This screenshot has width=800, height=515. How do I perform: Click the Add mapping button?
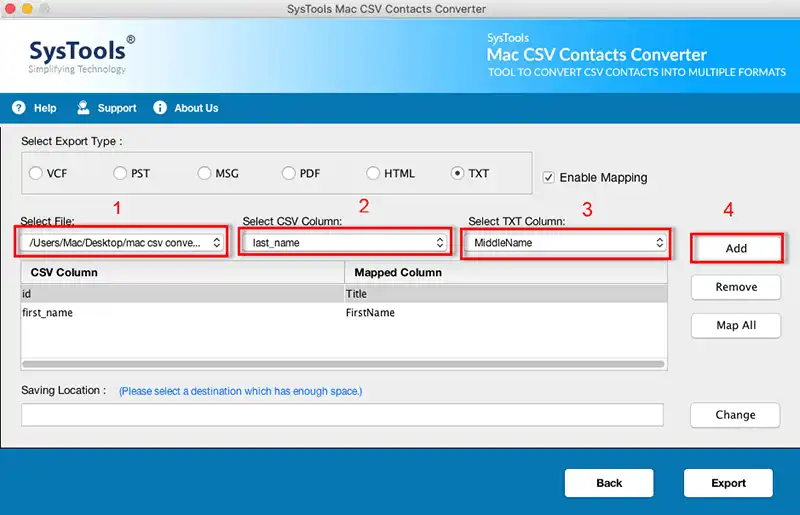point(736,248)
